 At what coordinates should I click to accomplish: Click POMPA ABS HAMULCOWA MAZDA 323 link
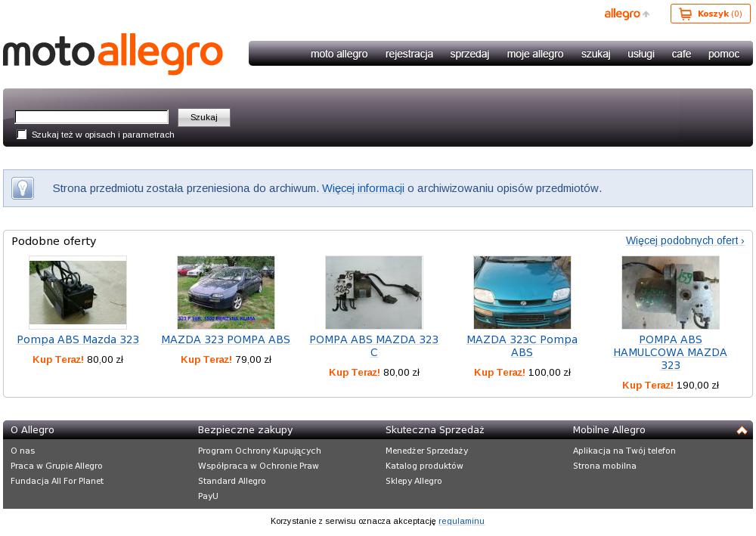(x=670, y=352)
